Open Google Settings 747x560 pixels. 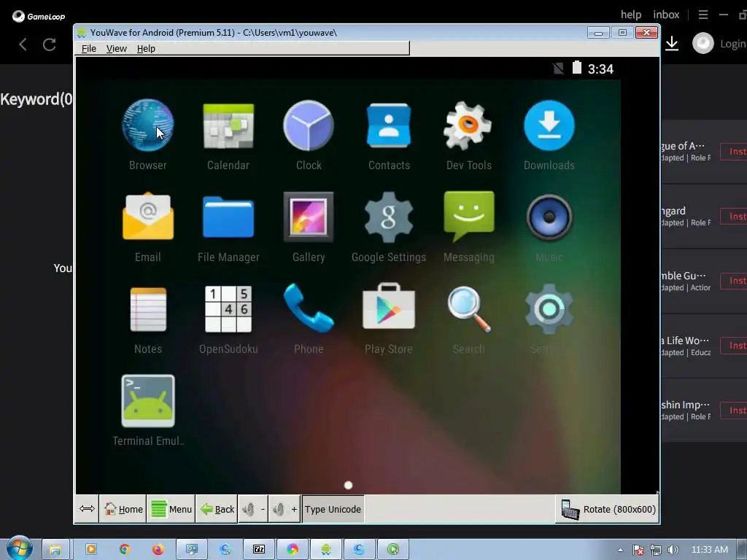pyautogui.click(x=389, y=217)
